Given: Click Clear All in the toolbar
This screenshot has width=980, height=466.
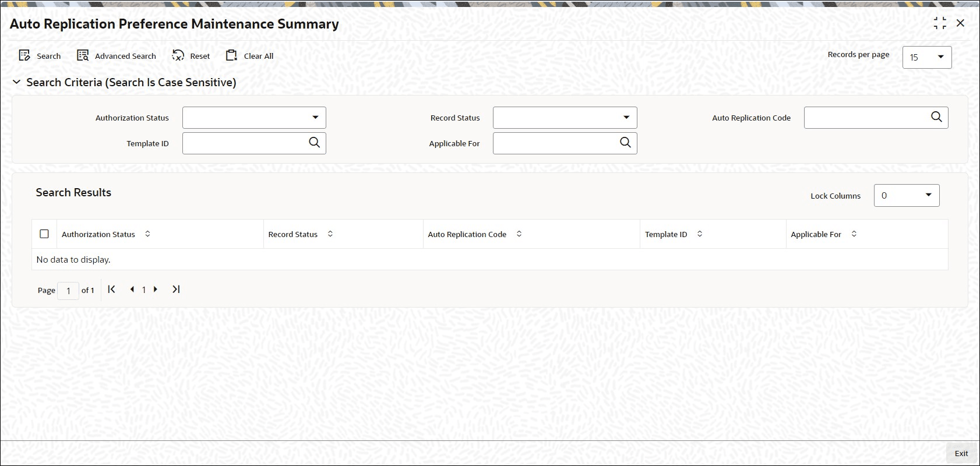Looking at the screenshot, I should pyautogui.click(x=249, y=56).
